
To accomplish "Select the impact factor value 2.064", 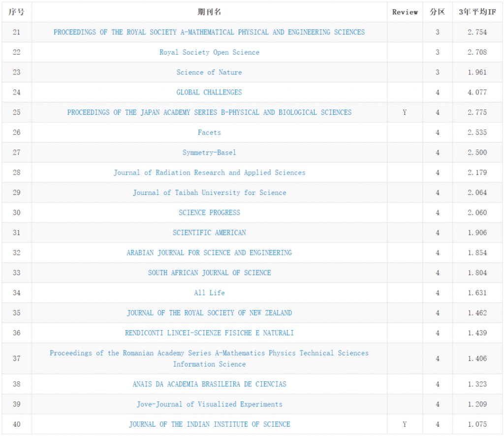I will pyautogui.click(x=477, y=193).
